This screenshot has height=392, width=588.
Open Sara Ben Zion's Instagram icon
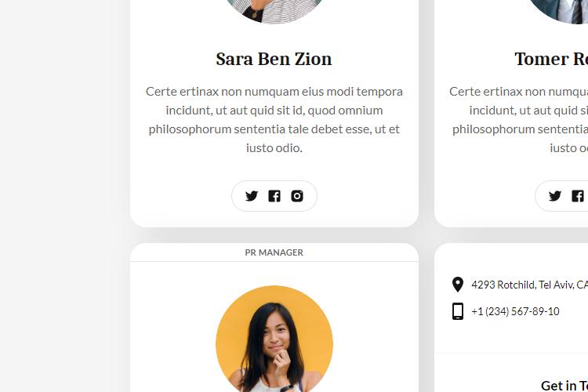(x=297, y=196)
